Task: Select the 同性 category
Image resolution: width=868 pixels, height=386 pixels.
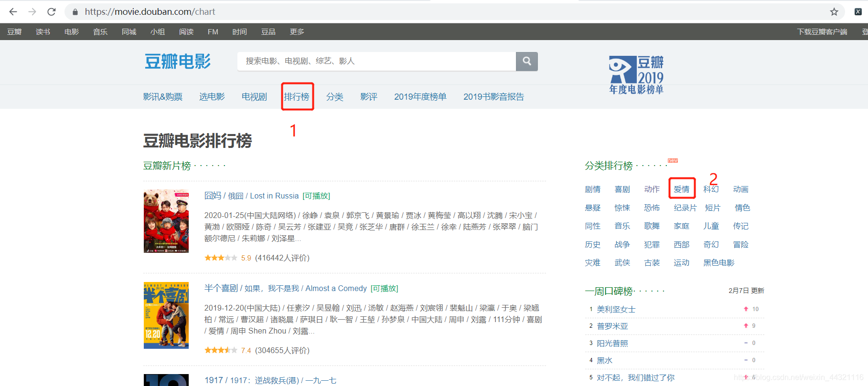Action: point(593,226)
